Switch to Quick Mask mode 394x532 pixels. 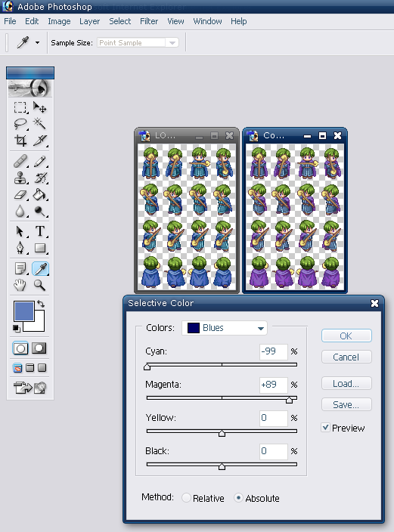click(x=39, y=348)
